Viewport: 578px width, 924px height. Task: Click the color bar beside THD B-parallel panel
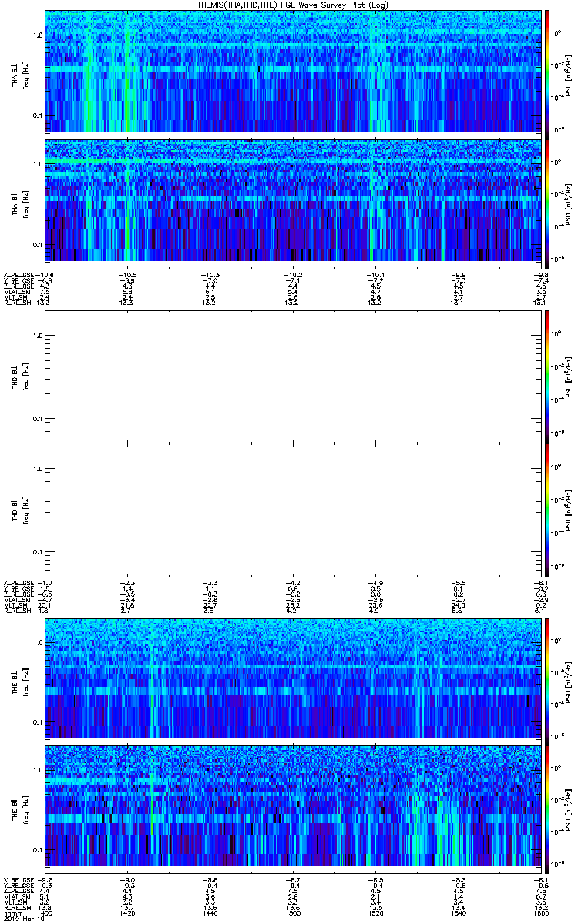tap(547, 511)
